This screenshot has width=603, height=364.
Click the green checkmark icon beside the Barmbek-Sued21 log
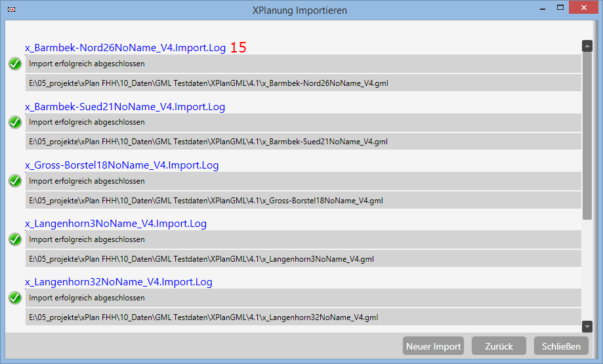click(x=15, y=122)
